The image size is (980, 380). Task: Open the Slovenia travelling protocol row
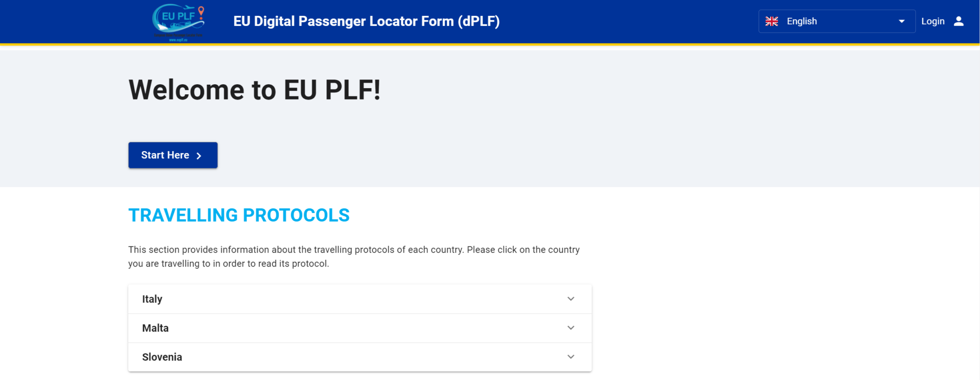point(335,357)
